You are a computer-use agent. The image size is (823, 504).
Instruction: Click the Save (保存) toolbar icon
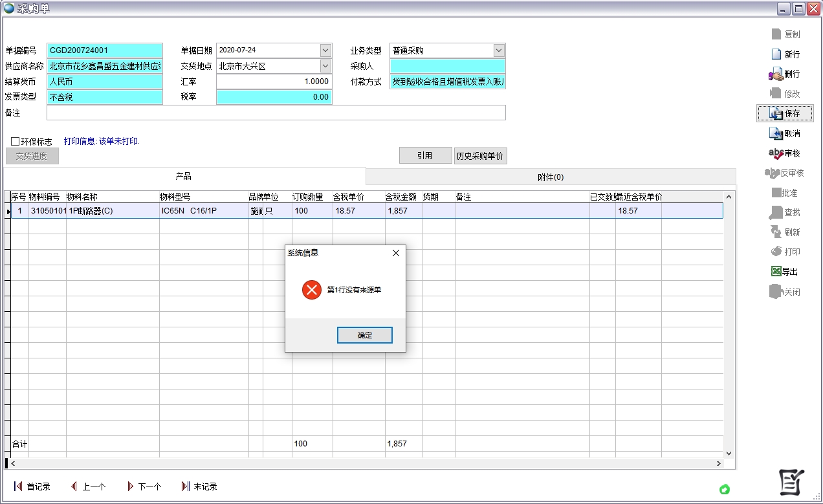(x=776, y=114)
